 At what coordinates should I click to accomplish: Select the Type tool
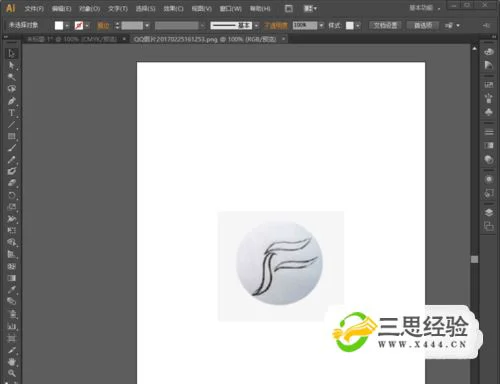tap(12, 113)
